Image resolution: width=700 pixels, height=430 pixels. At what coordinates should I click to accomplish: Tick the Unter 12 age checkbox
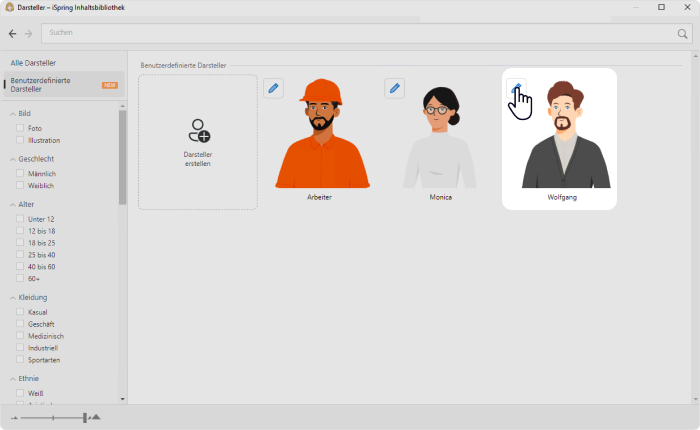20,219
